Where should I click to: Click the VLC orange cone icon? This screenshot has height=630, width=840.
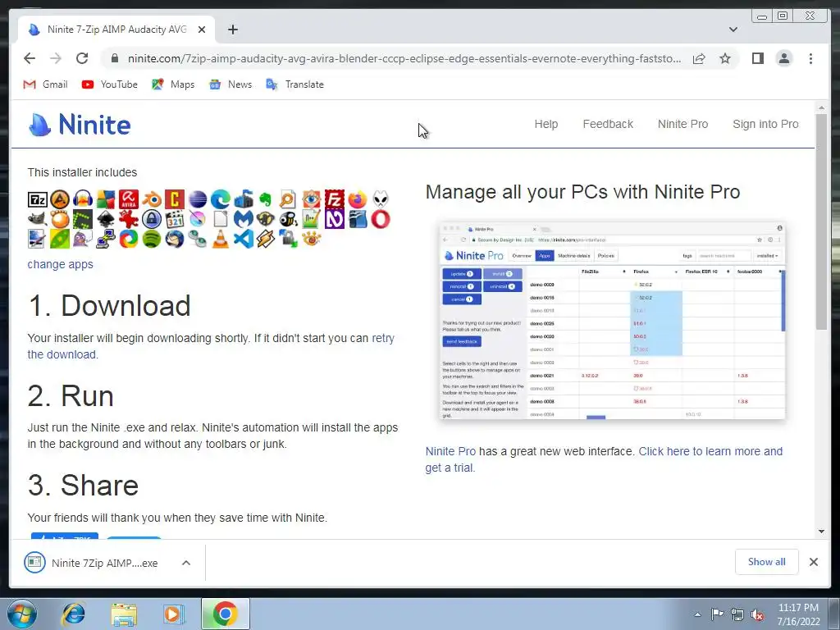tap(220, 239)
